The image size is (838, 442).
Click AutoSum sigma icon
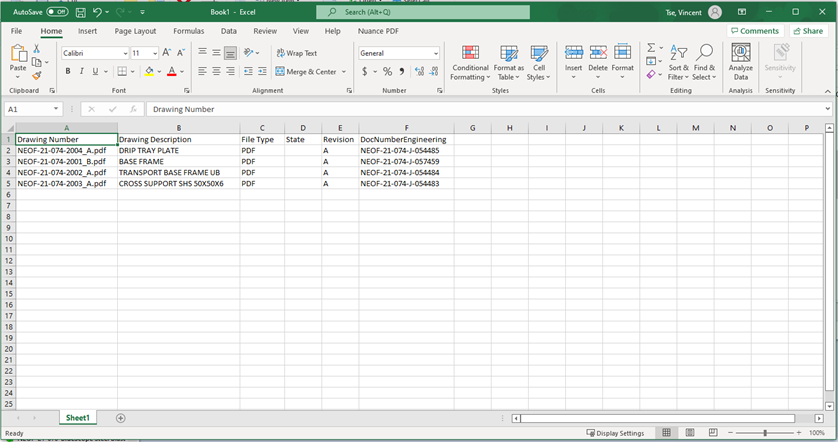pyautogui.click(x=651, y=48)
